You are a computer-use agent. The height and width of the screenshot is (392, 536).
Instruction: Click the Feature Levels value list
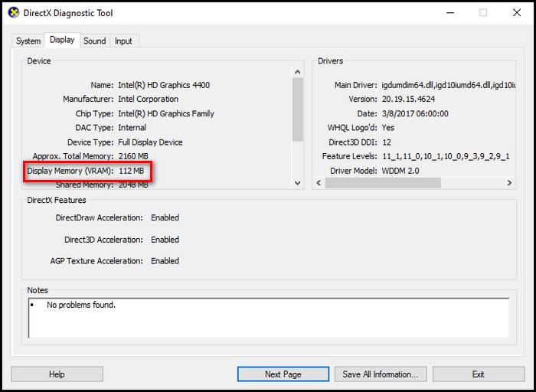446,156
